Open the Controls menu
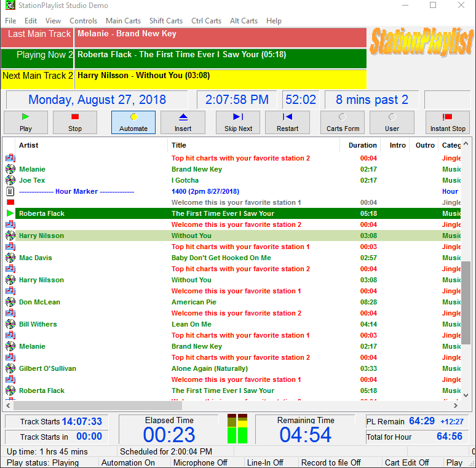476x468 pixels. (x=83, y=21)
